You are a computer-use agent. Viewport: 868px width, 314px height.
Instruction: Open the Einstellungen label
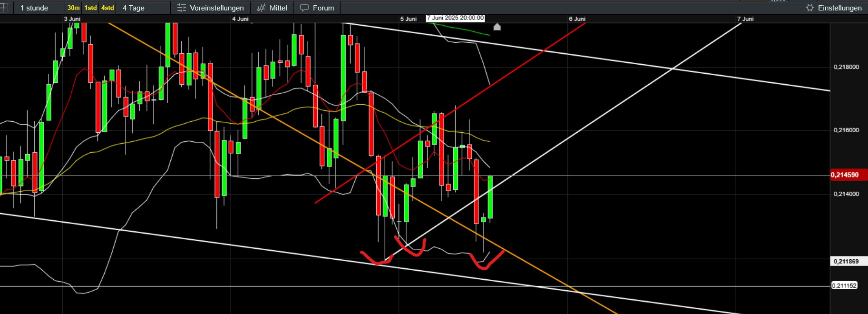840,8
